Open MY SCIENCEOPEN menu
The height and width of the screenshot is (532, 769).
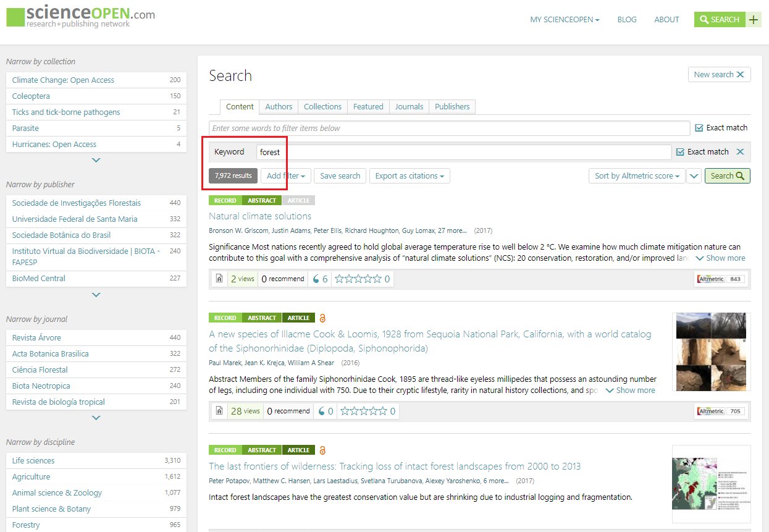pyautogui.click(x=565, y=20)
